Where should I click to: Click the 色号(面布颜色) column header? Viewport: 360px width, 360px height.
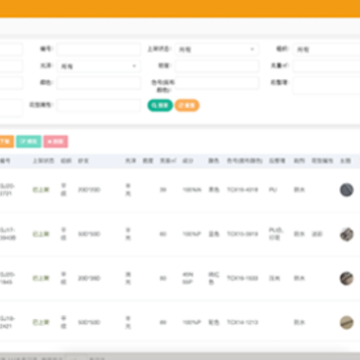(245, 161)
